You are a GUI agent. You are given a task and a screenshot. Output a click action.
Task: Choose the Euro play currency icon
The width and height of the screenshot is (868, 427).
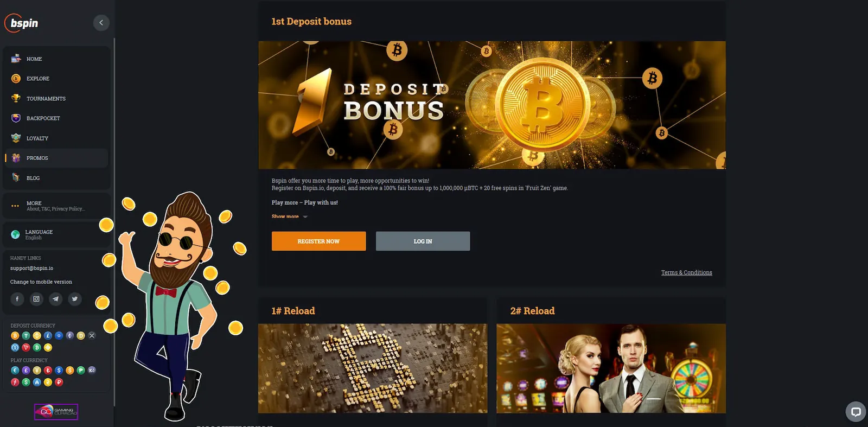(15, 371)
